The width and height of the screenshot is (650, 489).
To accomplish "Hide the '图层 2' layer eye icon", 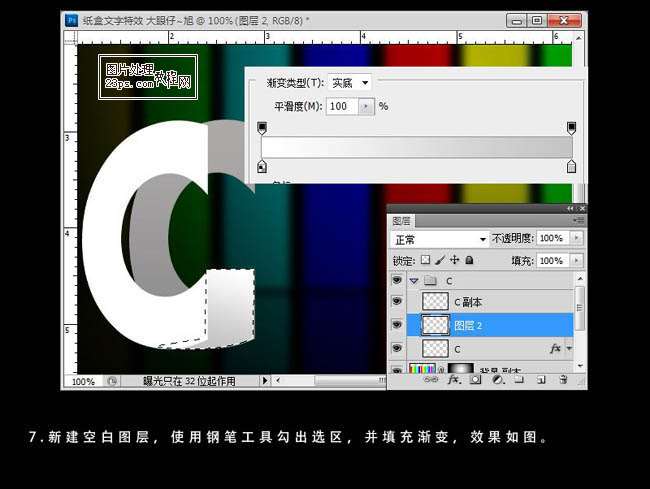I will click(397, 324).
